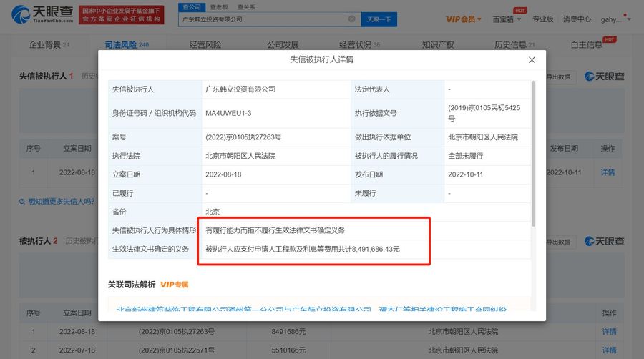644x359 pixels.
Task: Clear the search box text
Action: [351, 19]
